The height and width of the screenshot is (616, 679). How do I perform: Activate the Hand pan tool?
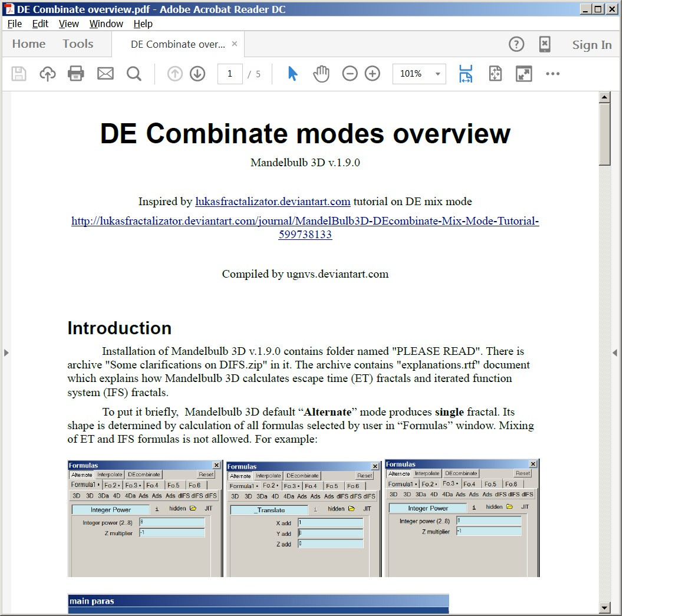pyautogui.click(x=321, y=74)
